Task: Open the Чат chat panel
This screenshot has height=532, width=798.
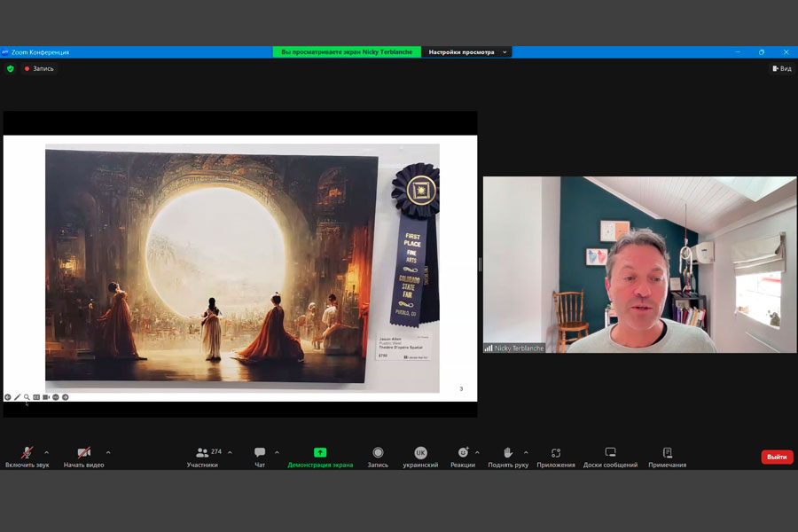Action: [260, 456]
